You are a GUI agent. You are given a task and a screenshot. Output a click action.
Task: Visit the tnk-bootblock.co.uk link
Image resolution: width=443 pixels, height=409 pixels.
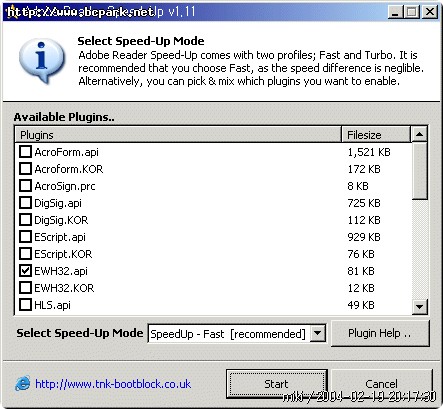point(113,384)
